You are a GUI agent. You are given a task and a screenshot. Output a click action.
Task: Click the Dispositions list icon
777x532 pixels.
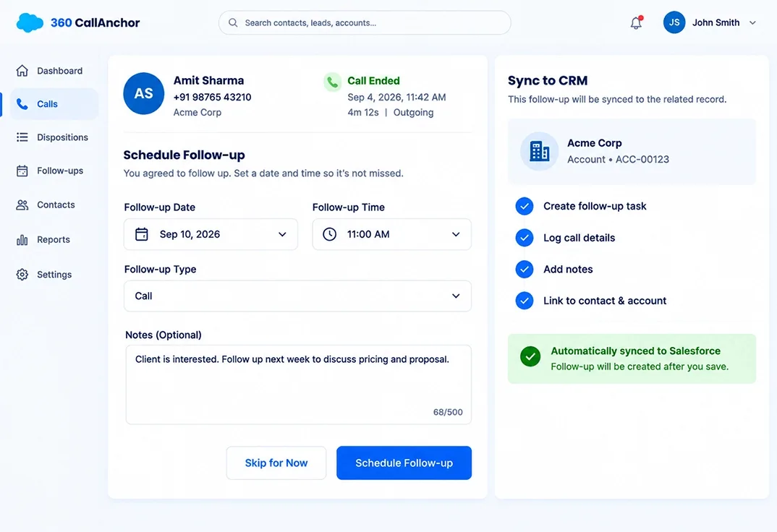(22, 137)
